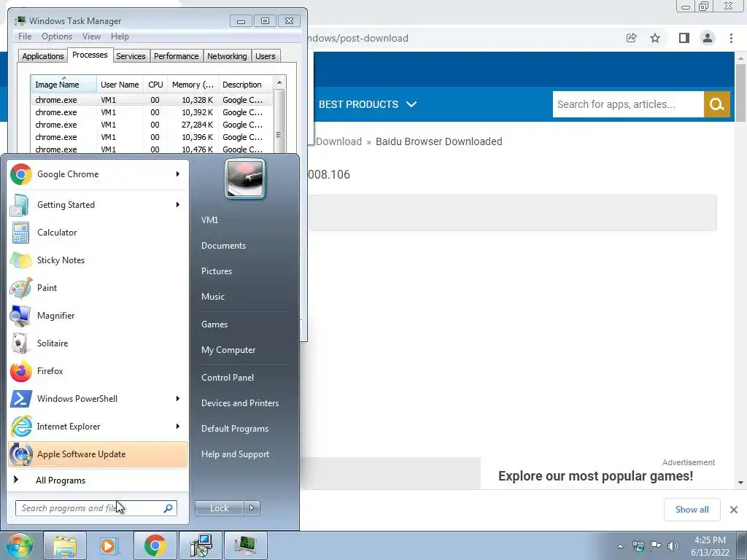Open Apple Software Update icon
747x560 pixels.
click(21, 454)
